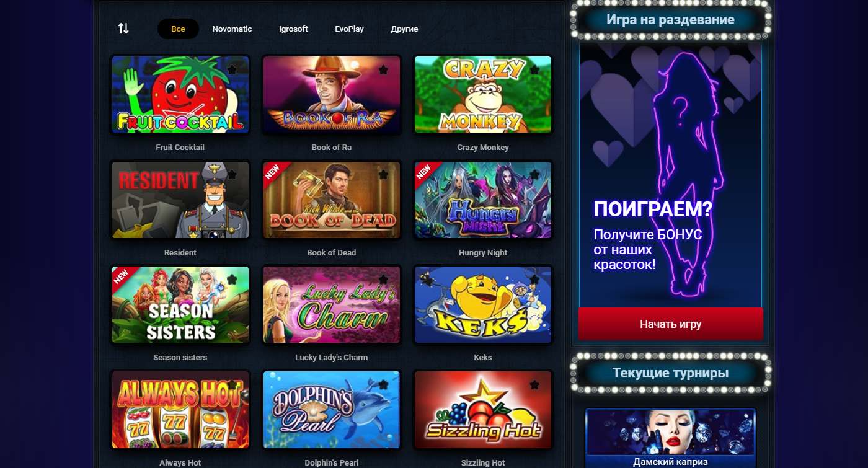The width and height of the screenshot is (868, 468).
Task: Star the Crazy Monkey game
Action: pos(534,70)
